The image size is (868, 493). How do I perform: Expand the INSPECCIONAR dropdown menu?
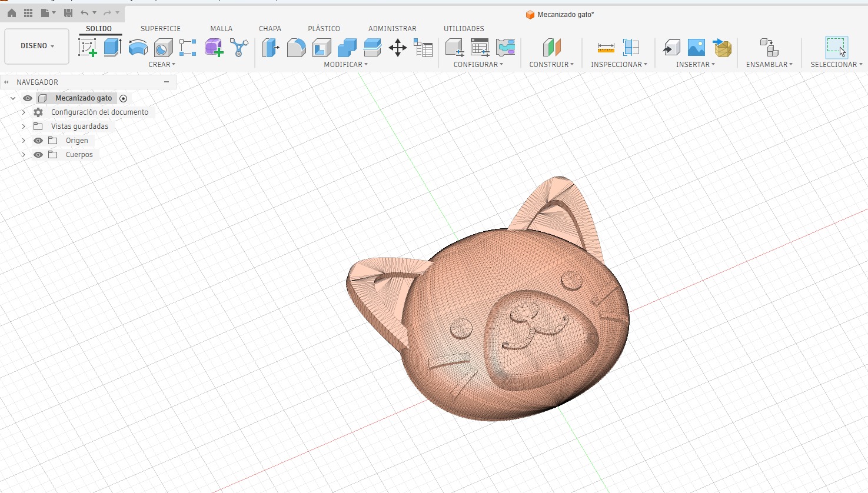point(619,65)
